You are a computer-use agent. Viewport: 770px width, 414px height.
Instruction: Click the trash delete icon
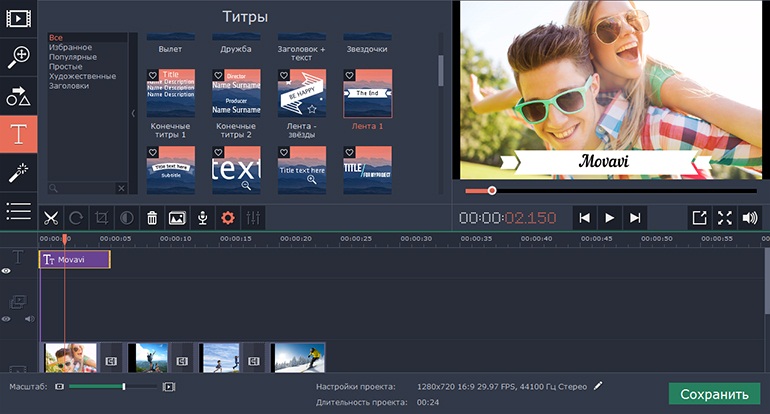pyautogui.click(x=152, y=218)
